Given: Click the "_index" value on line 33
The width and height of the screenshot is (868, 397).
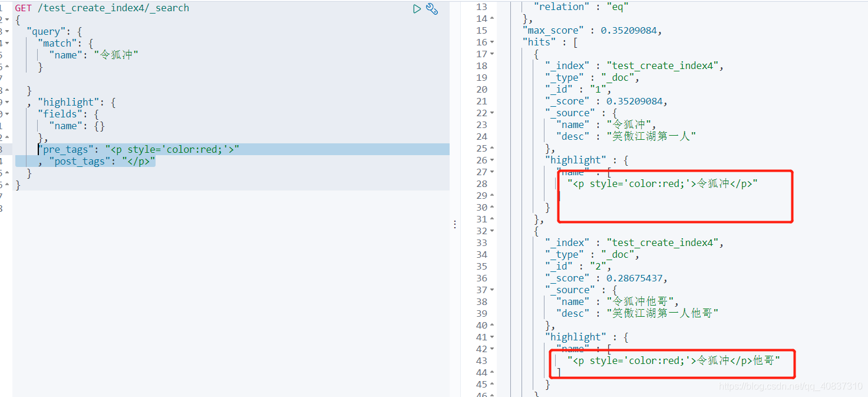Looking at the screenshot, I should coord(665,243).
